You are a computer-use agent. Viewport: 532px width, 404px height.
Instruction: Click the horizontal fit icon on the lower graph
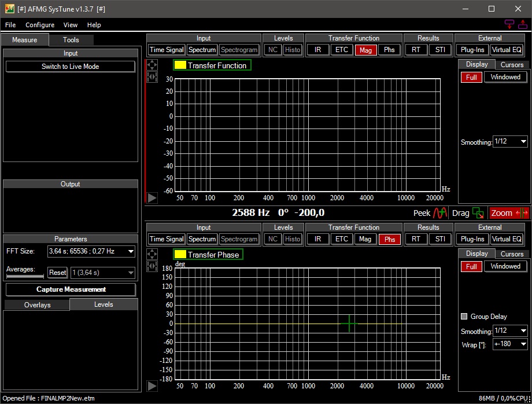[x=152, y=266]
